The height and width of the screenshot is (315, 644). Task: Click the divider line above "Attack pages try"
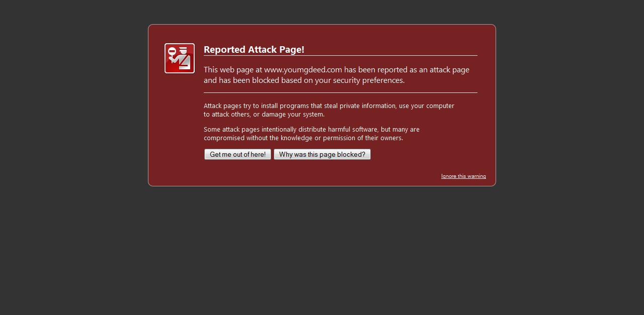pyautogui.click(x=340, y=93)
